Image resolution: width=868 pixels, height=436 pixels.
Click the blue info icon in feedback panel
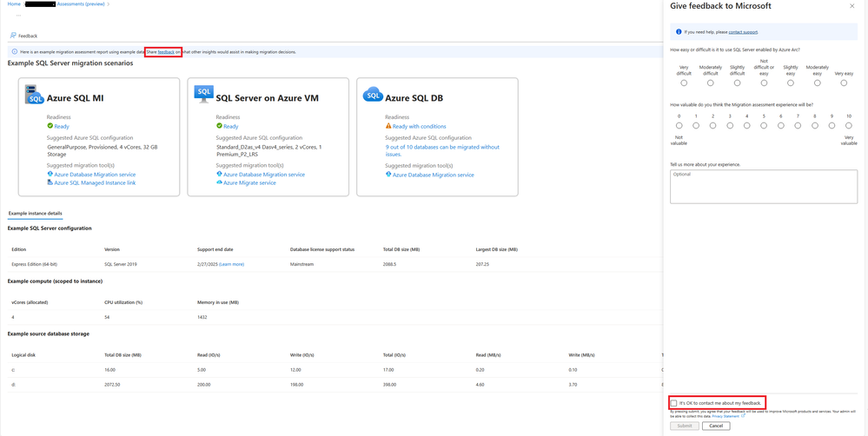(x=679, y=32)
